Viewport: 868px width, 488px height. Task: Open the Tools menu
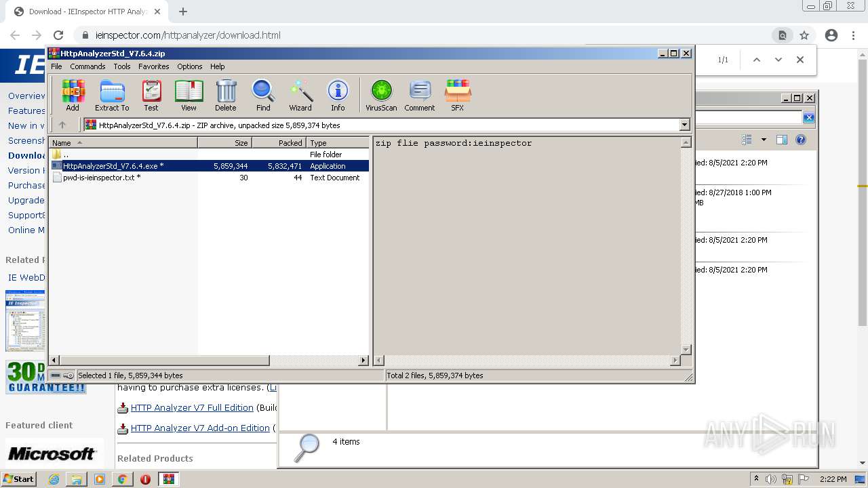coord(122,66)
